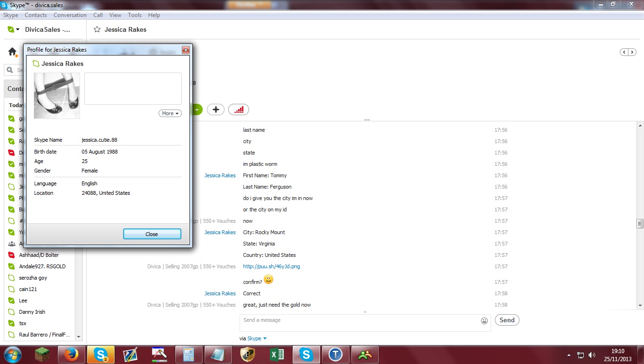Image resolution: width=644 pixels, height=364 pixels.
Task: Open the puu.sh/46yJd.png link
Action: pos(271,266)
